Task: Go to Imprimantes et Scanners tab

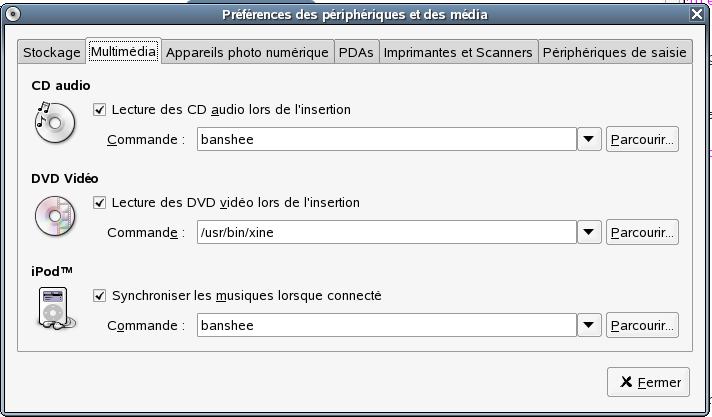Action: coord(458,52)
